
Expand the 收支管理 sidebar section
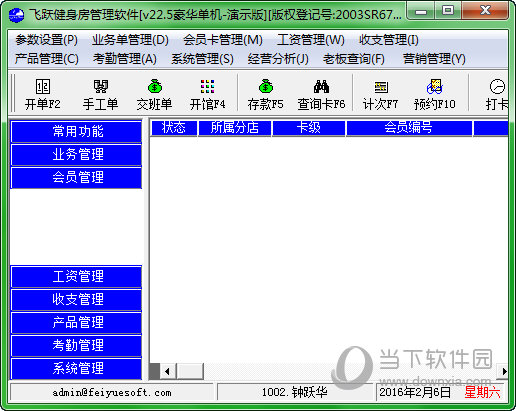point(76,299)
